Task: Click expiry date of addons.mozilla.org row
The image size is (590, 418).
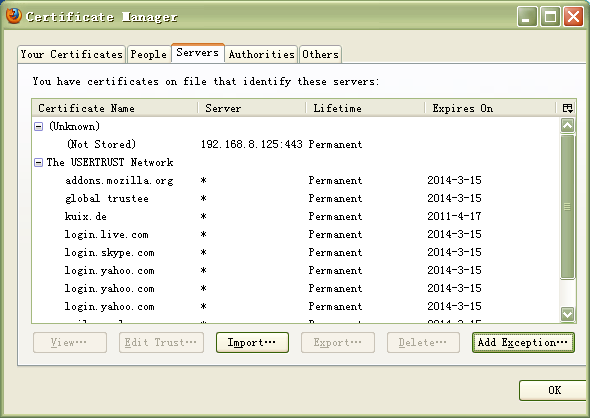Action: 454,180
